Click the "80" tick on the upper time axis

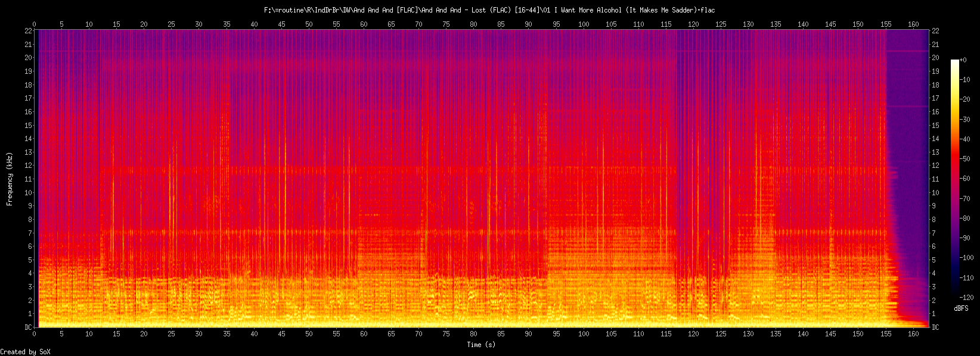[x=473, y=24]
